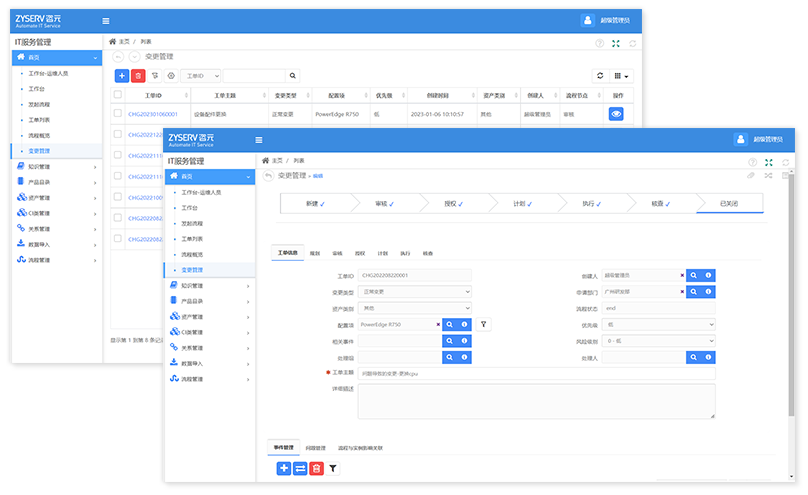Click into the 详细描述 description text area

click(x=536, y=401)
